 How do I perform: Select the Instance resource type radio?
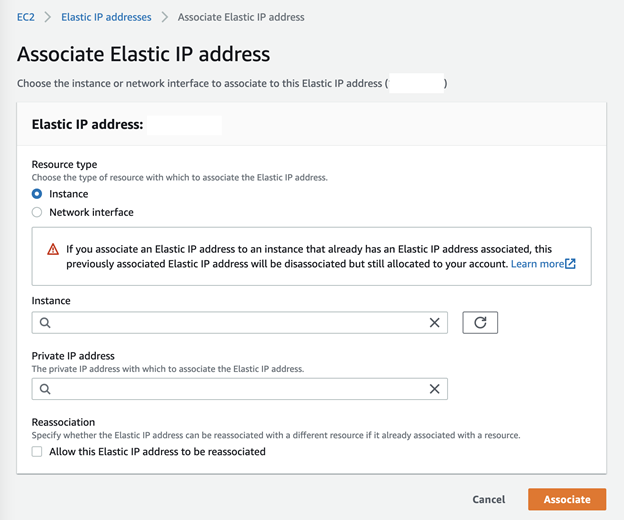pos(37,194)
